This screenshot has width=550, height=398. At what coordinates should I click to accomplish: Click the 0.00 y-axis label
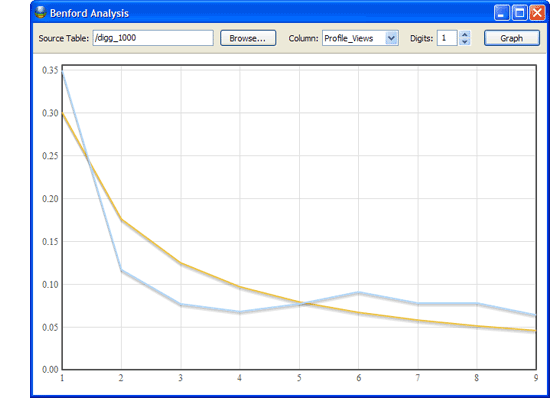click(50, 369)
